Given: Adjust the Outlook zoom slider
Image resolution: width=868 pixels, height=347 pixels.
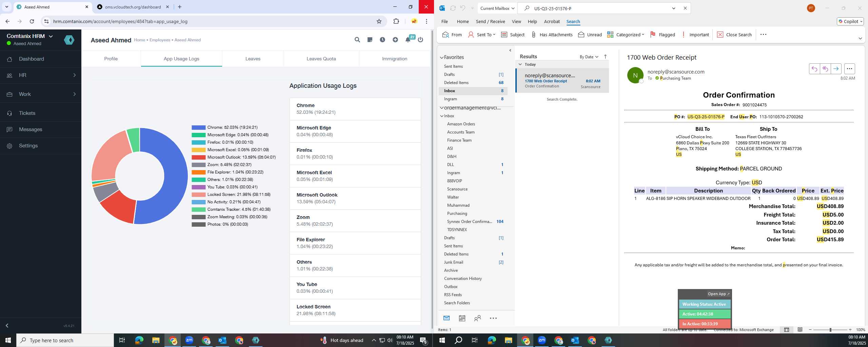Looking at the screenshot, I should (x=830, y=330).
